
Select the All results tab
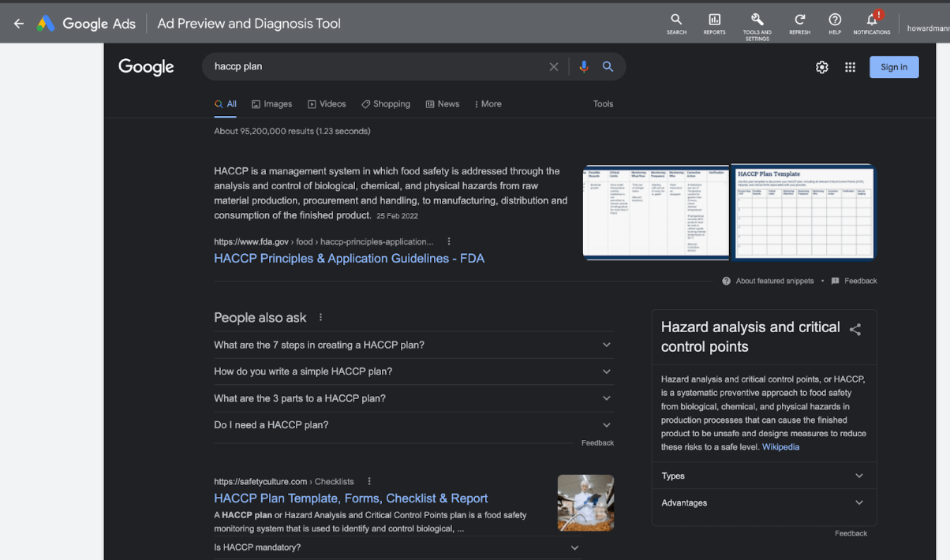pos(226,104)
